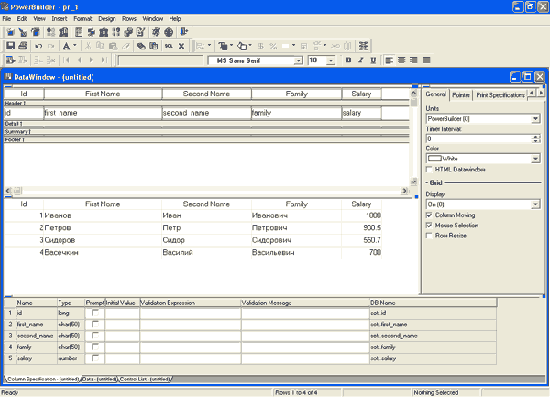The height and width of the screenshot is (397, 550).
Task: Click the Summary band bar
Action: pyautogui.click(x=207, y=132)
